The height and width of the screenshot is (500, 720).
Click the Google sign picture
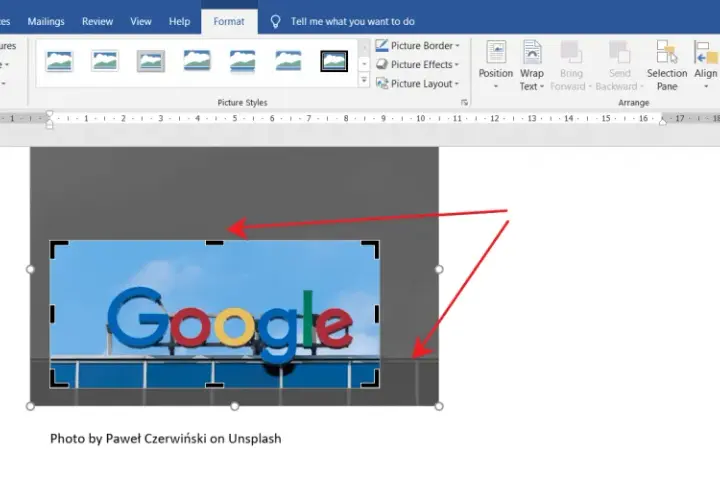(x=214, y=314)
